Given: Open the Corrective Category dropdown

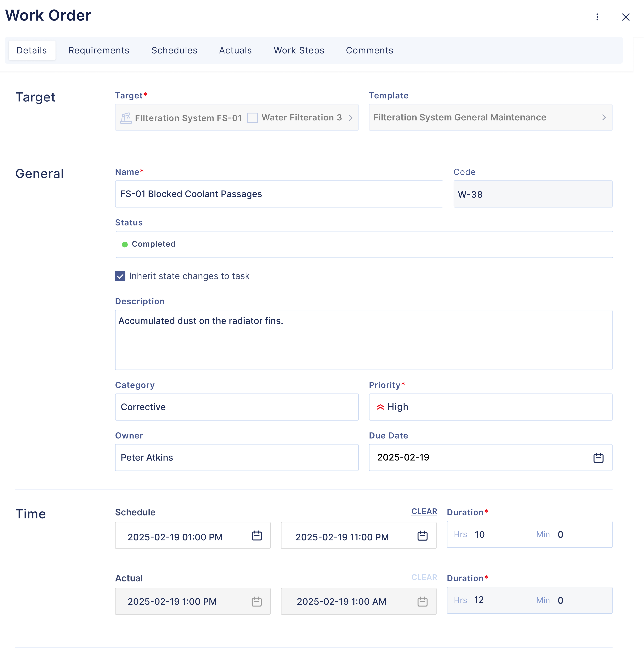Looking at the screenshot, I should click(236, 407).
